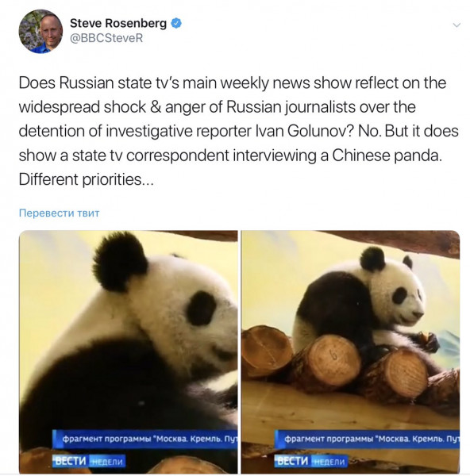The width and height of the screenshot is (470, 476).
Task: Select НЕДЕЛИ label in right image
Action: tap(329, 462)
